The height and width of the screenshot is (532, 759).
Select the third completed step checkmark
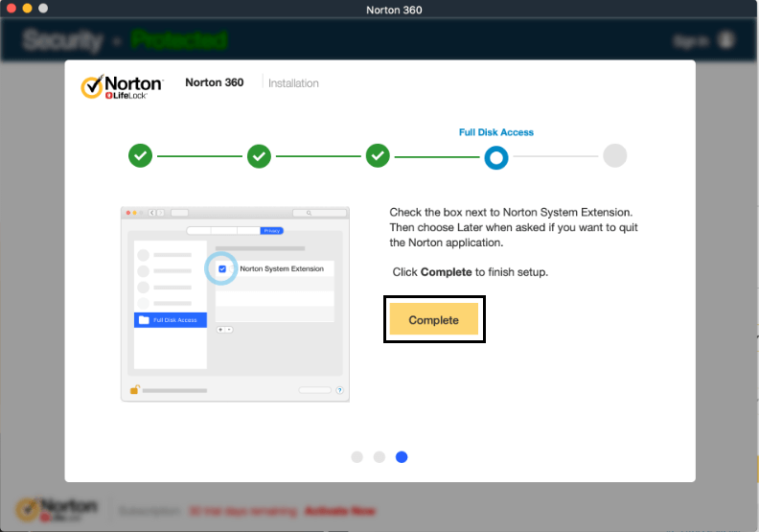tap(378, 156)
